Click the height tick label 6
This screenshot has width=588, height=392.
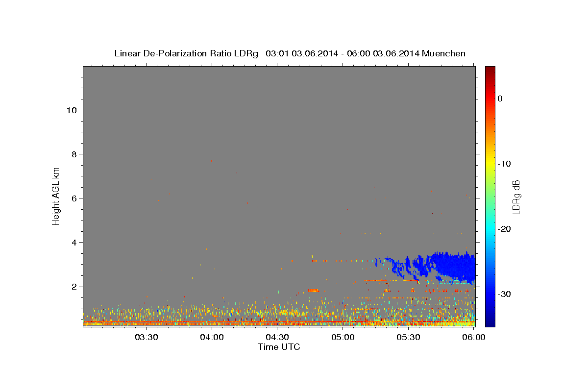(73, 198)
